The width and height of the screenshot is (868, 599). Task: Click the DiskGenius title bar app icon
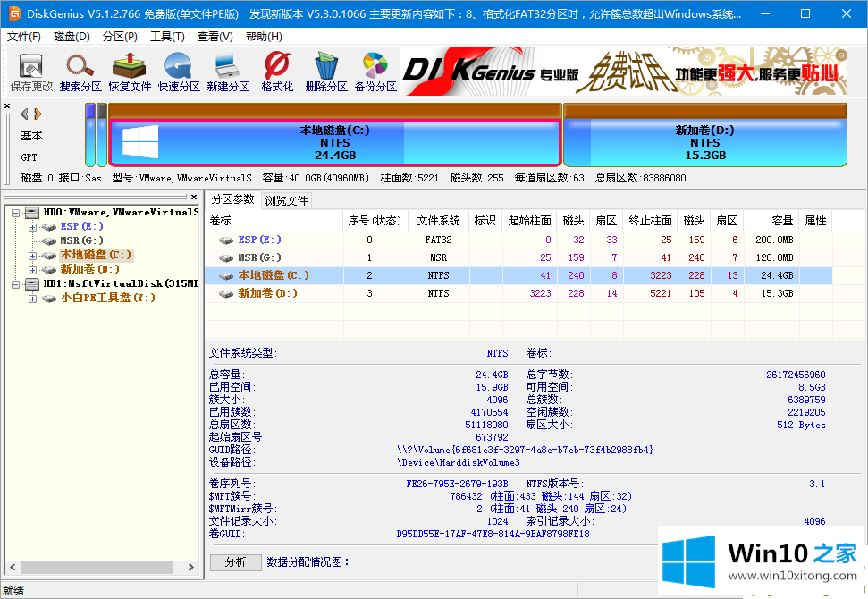point(13,13)
